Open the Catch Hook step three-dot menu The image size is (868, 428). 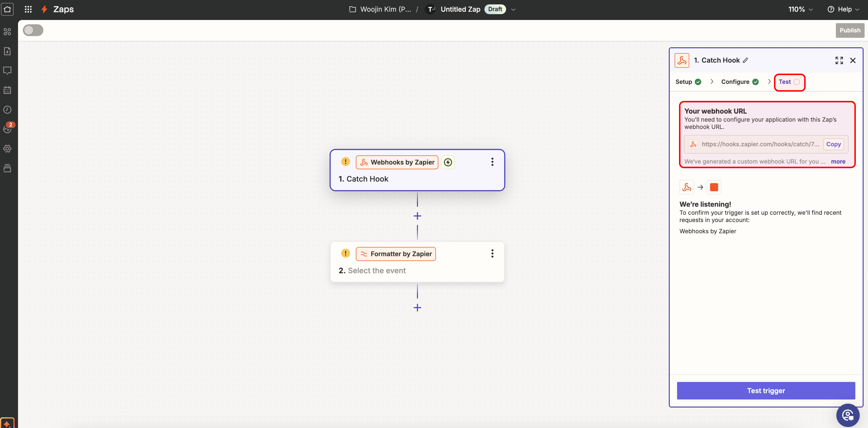click(x=492, y=162)
